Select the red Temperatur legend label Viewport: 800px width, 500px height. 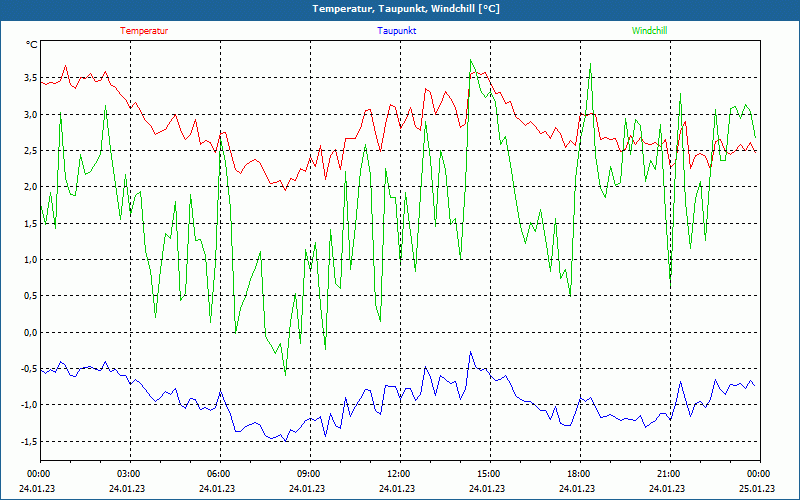(x=144, y=31)
